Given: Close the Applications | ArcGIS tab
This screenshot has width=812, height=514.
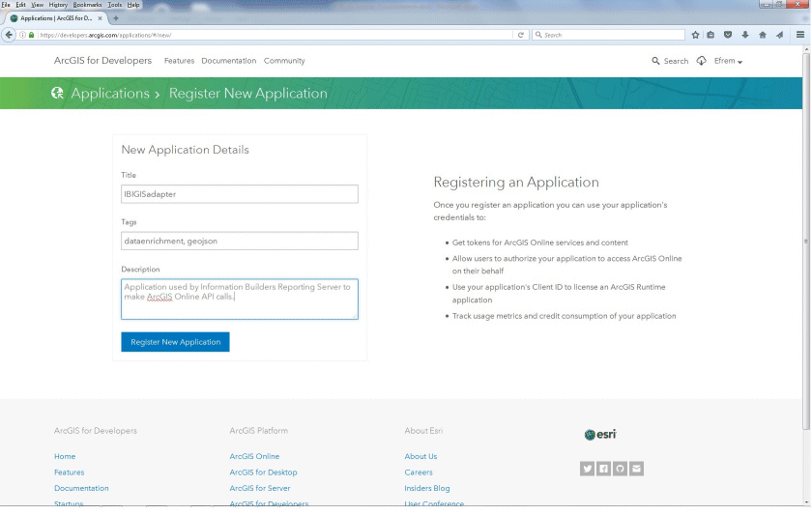Looking at the screenshot, I should [x=100, y=18].
